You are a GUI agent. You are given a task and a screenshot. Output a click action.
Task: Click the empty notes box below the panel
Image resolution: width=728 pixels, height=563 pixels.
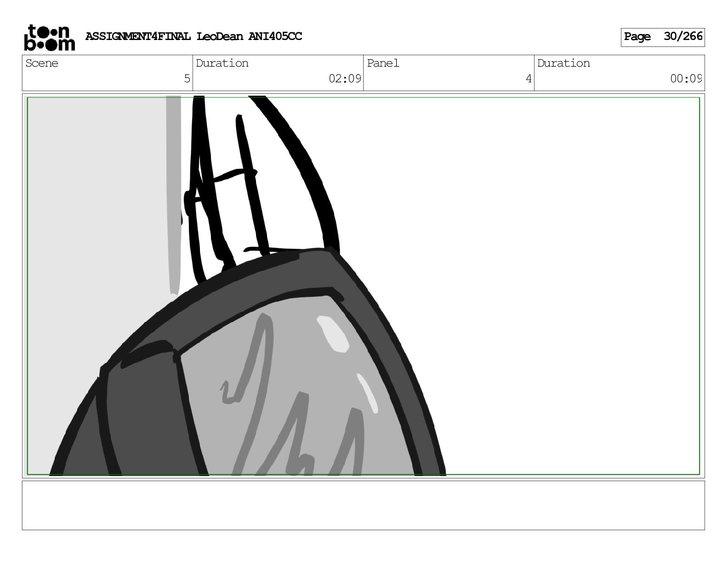coord(363,505)
